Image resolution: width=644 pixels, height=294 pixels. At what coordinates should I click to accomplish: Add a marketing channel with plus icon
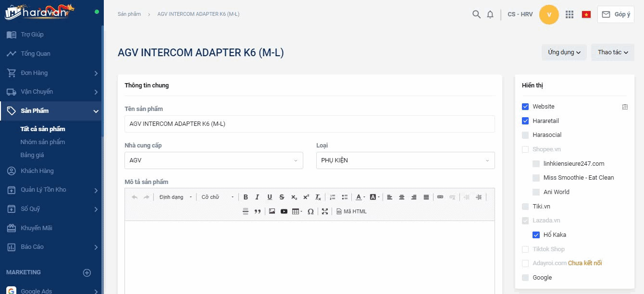click(87, 273)
